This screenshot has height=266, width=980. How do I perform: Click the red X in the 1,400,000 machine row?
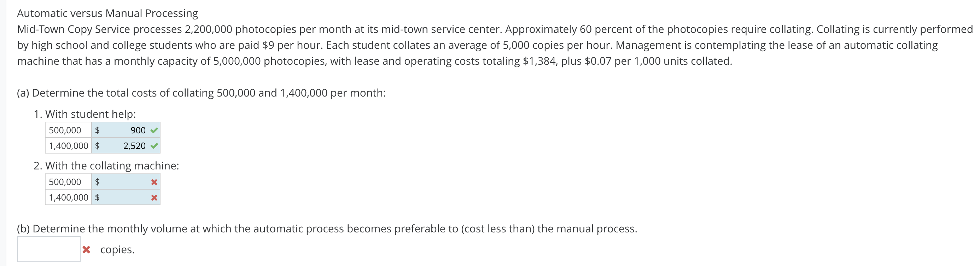click(154, 197)
